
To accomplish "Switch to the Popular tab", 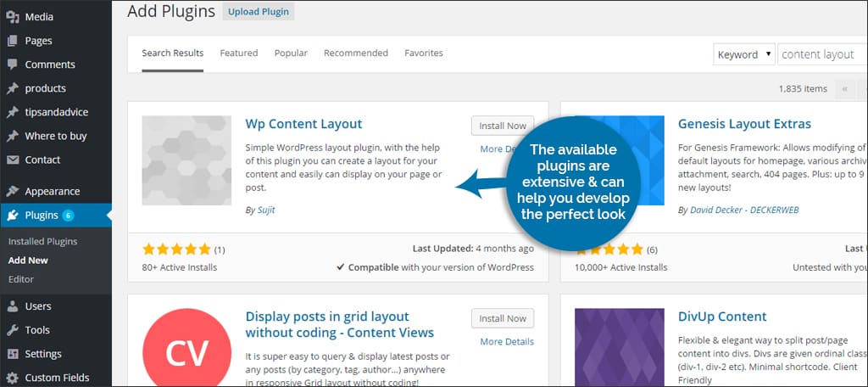I will 291,53.
